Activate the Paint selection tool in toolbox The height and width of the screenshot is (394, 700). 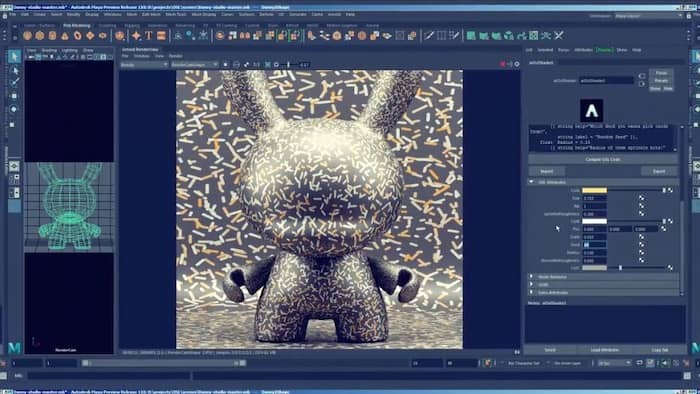click(14, 83)
